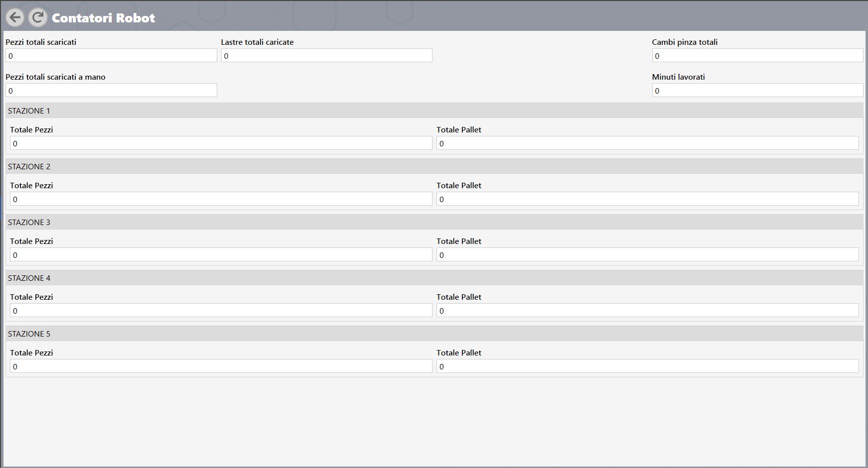Screen dimensions: 868x468
Task: Focus Stazione 4 Totale Pezzi field
Action: click(x=221, y=310)
